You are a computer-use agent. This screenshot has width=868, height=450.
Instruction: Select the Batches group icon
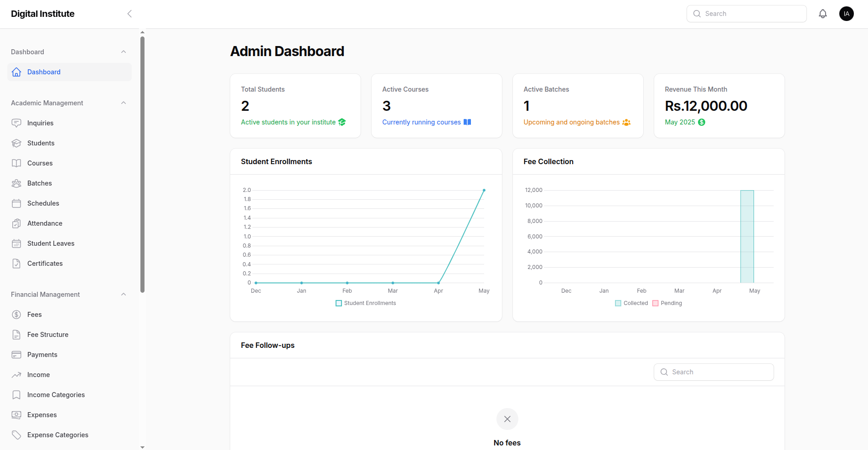(x=16, y=183)
